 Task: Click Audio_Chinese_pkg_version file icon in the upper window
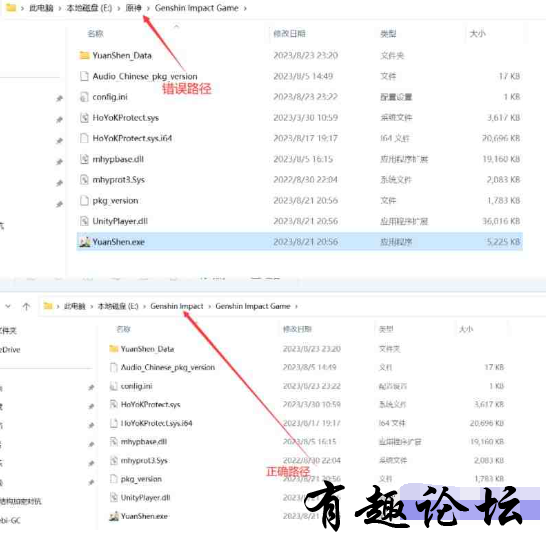pyautogui.click(x=84, y=76)
